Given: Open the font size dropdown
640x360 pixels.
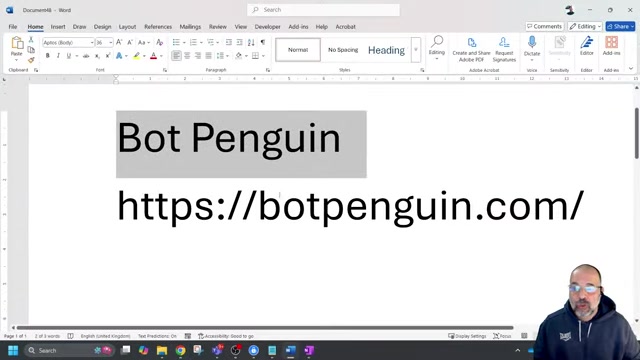Looking at the screenshot, I should click(x=111, y=42).
